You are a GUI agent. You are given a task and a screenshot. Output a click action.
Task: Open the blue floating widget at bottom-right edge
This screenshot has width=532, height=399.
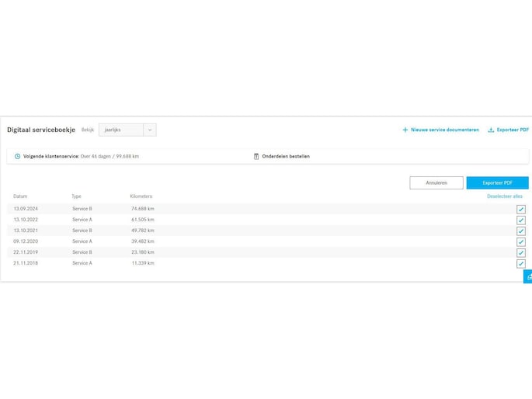[528, 276]
